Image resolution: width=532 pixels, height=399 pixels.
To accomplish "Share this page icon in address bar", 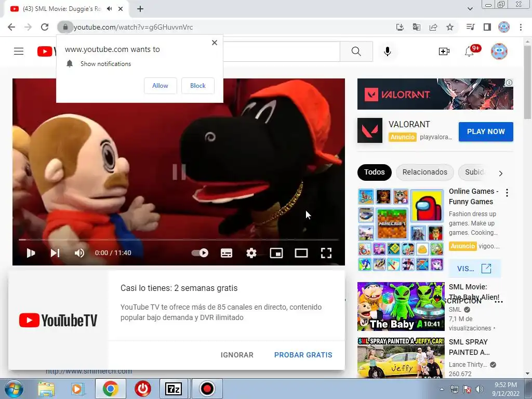I will coord(433,27).
